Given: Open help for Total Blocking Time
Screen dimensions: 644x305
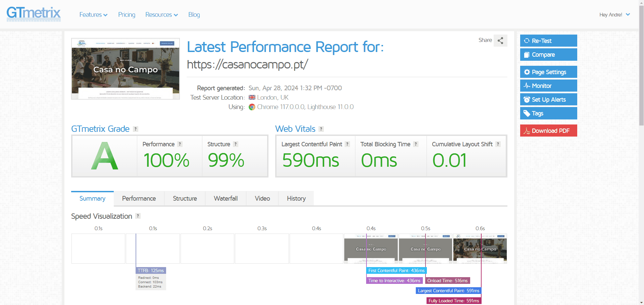Looking at the screenshot, I should (x=416, y=144).
